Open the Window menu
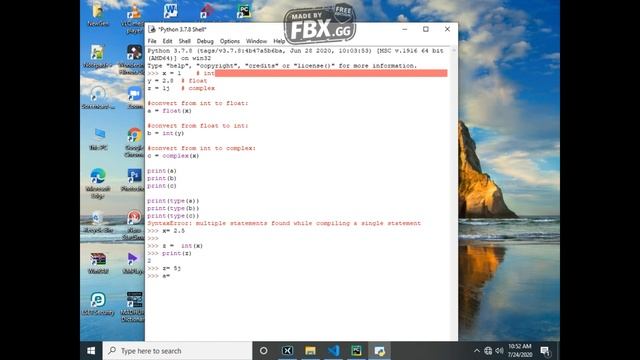 (x=256, y=41)
